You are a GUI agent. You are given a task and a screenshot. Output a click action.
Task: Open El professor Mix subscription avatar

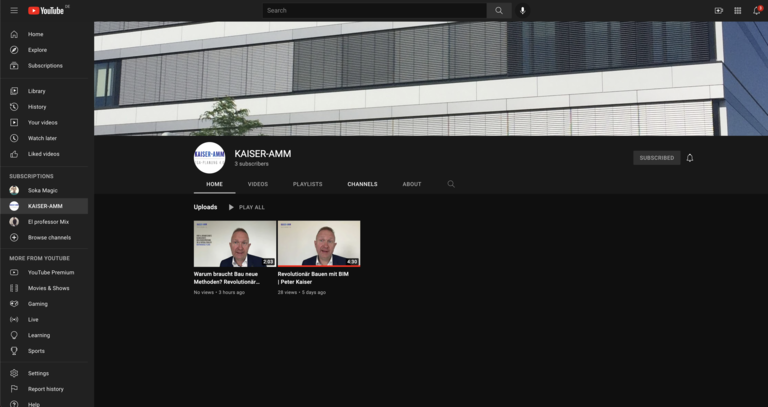click(14, 222)
